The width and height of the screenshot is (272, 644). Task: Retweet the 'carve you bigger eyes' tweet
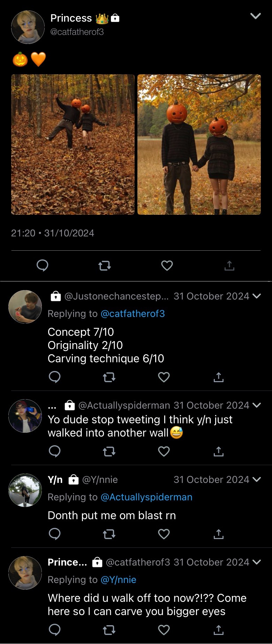[x=109, y=630]
